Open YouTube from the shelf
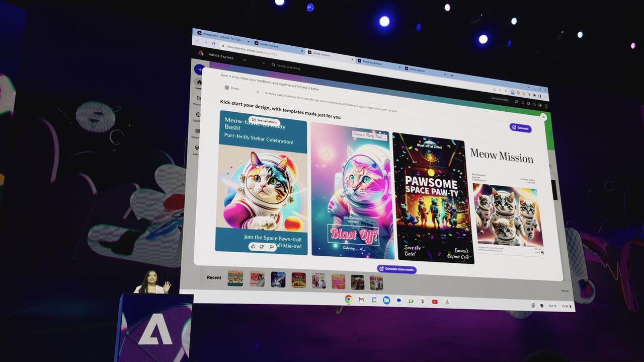644x362 pixels. [435, 302]
